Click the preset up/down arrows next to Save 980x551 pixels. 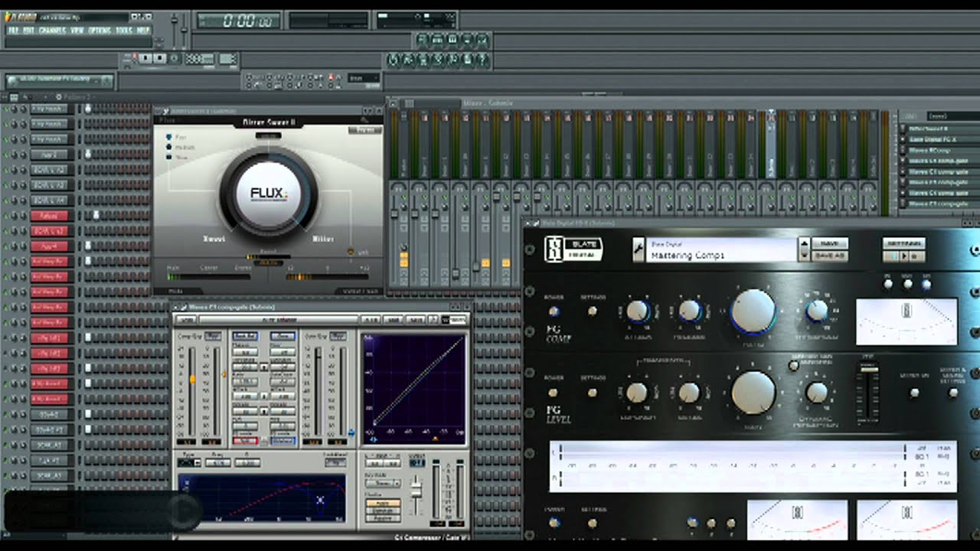804,249
